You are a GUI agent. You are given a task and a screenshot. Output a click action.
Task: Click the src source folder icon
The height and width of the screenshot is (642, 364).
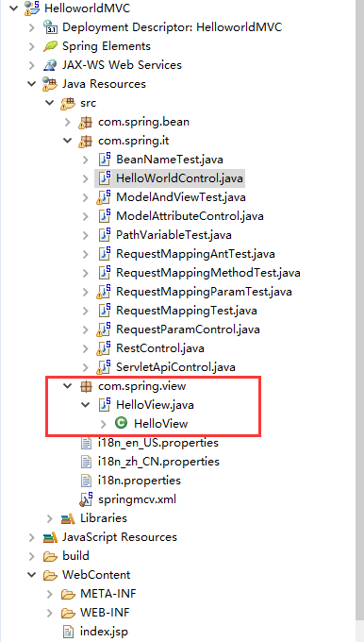coord(68,102)
